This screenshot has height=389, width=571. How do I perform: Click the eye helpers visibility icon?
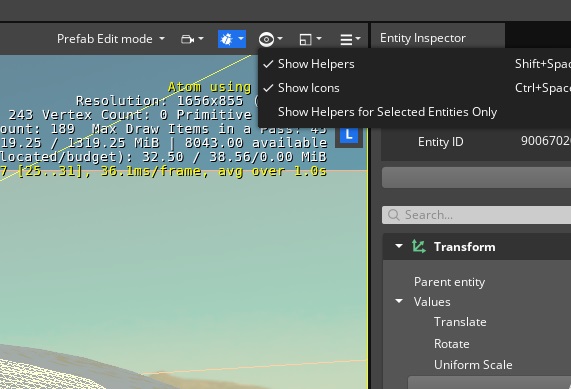266,39
